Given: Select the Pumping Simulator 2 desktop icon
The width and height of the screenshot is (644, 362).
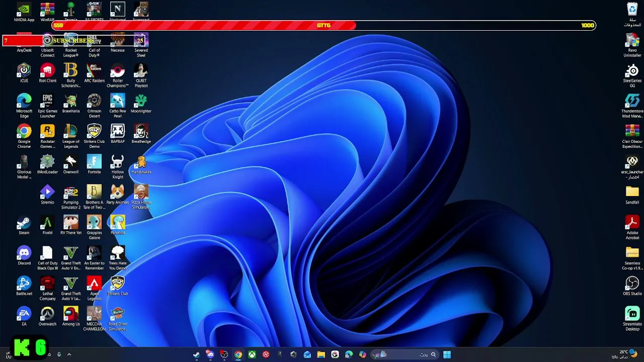Looking at the screenshot, I should tap(71, 198).
